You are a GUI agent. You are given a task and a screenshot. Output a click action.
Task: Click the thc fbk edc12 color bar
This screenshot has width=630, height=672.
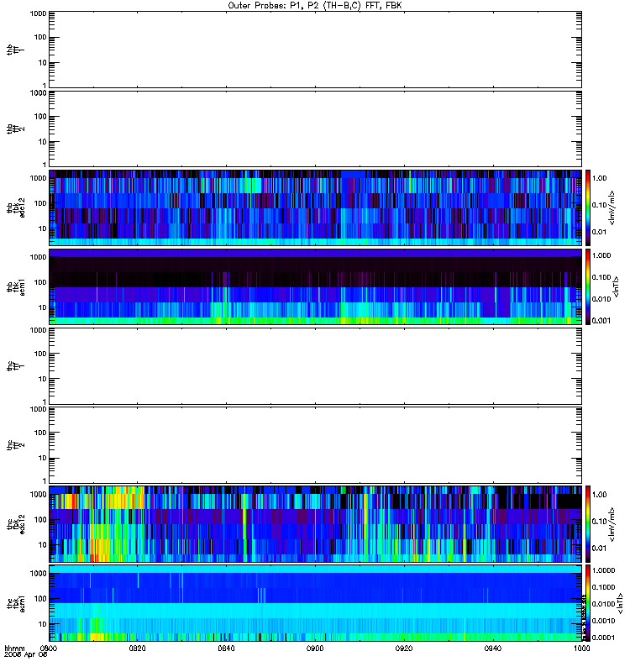pos(588,523)
